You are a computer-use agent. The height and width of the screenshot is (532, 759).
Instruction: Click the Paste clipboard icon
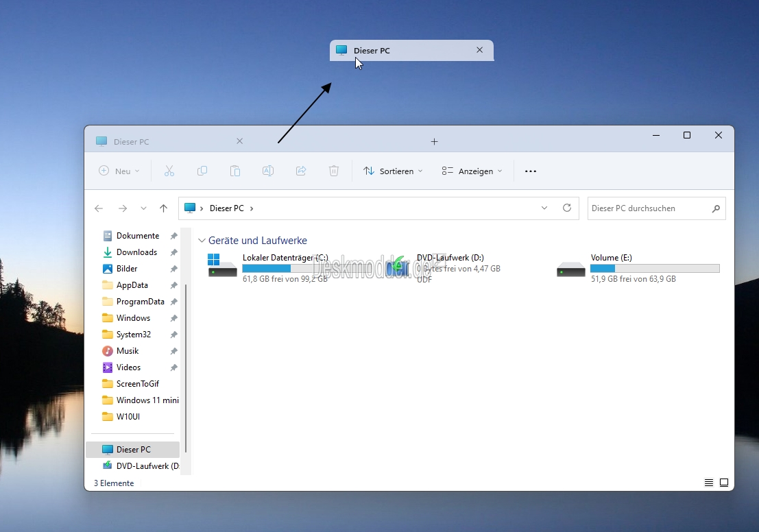click(x=235, y=171)
